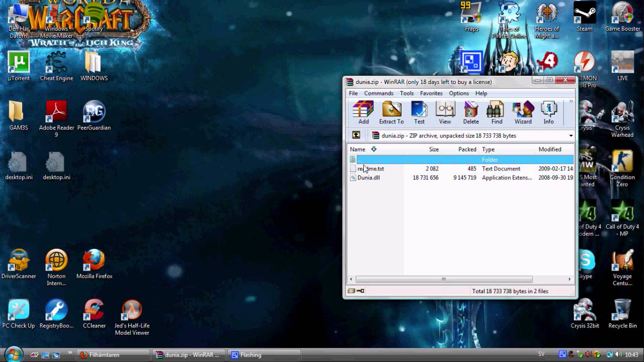Viewport: 644px width, 362px height.
Task: Select Jed's Half-Life Model Viewer icon
Action: click(132, 318)
